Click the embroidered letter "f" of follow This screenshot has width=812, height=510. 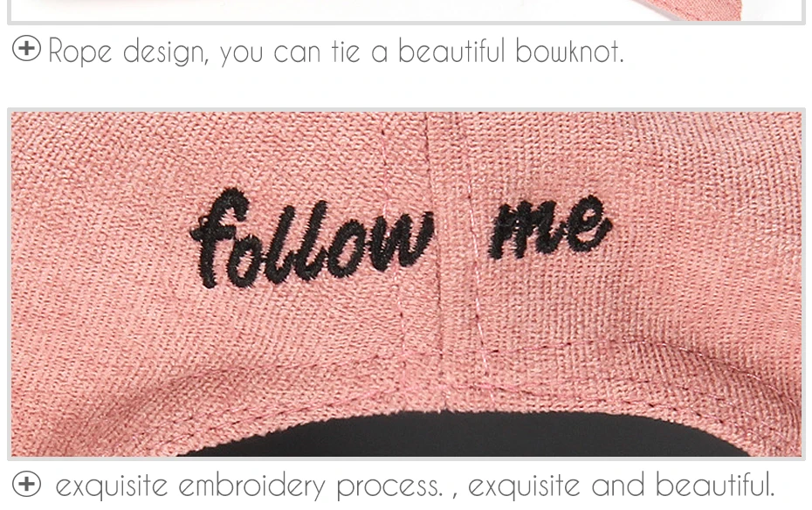pos(219,238)
